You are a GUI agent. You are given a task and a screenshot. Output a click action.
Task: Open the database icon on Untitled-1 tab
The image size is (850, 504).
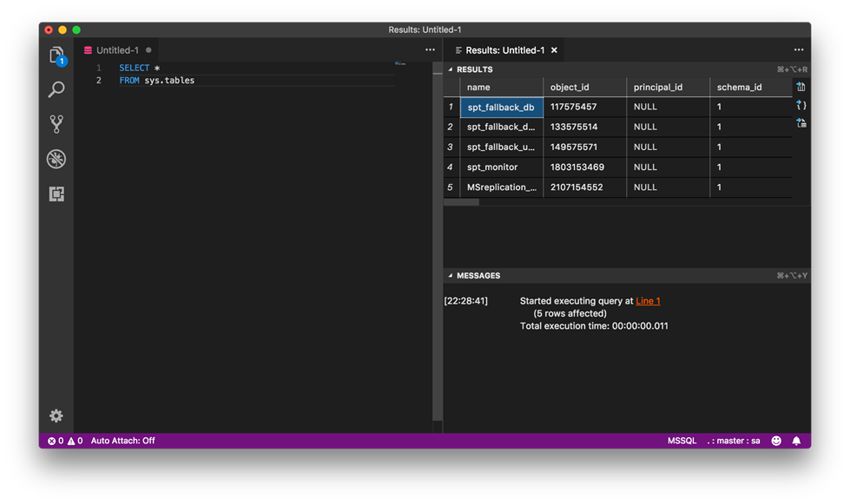[88, 50]
